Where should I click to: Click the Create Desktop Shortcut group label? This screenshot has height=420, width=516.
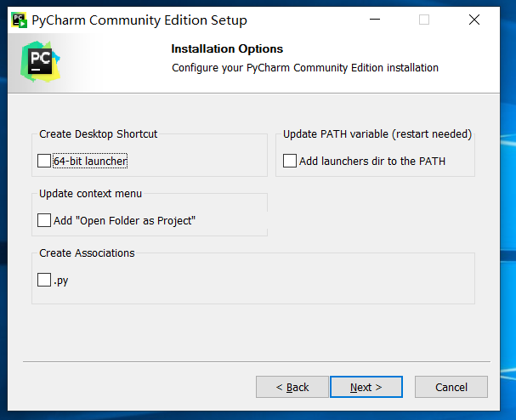pos(98,134)
